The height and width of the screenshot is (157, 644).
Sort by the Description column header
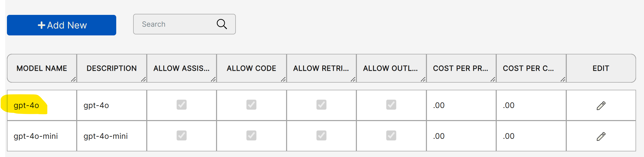coord(112,68)
